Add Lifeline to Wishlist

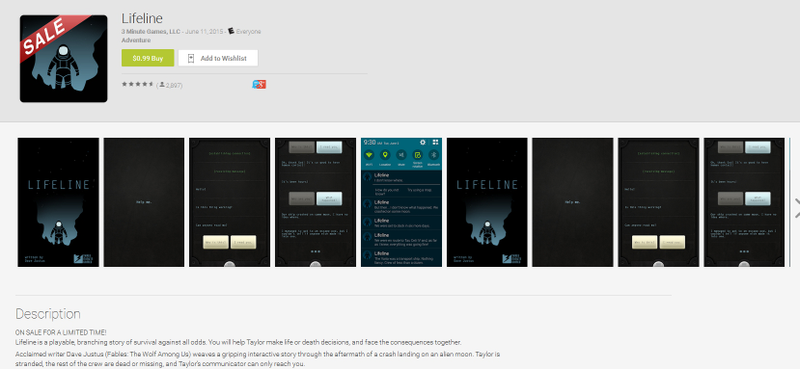218,58
